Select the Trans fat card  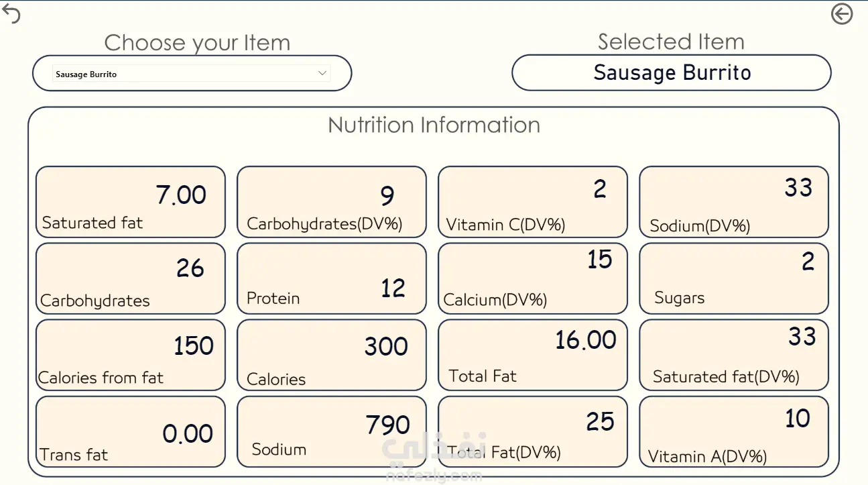tap(131, 431)
